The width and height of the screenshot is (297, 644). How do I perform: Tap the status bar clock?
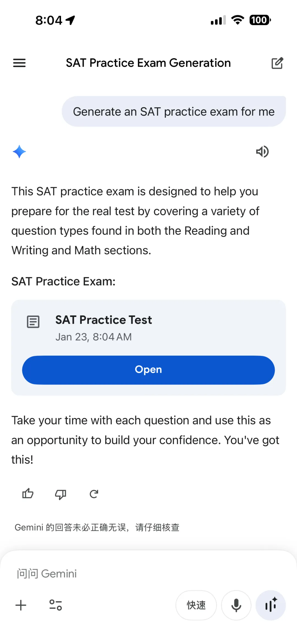[49, 20]
